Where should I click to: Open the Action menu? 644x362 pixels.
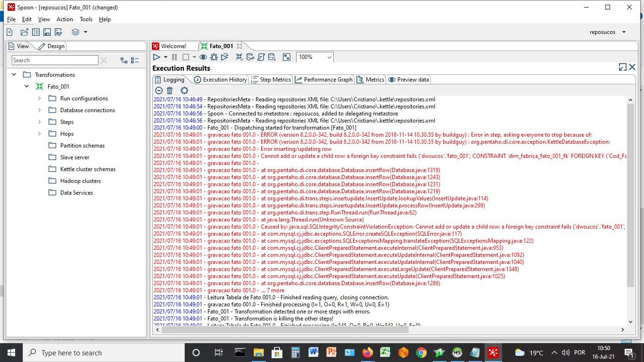[65, 19]
